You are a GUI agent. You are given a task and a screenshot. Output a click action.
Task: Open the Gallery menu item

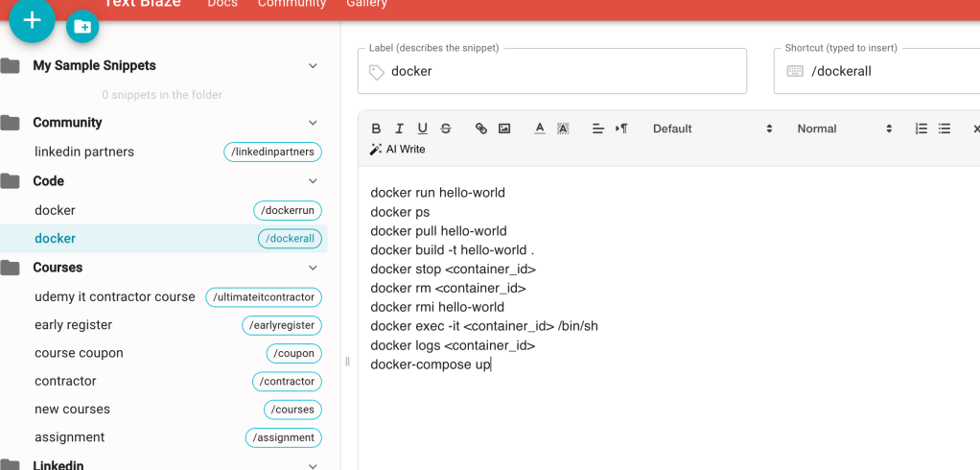367,4
